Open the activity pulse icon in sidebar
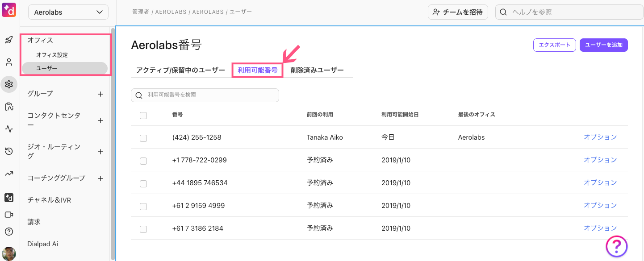This screenshot has height=261, width=644. click(x=8, y=129)
